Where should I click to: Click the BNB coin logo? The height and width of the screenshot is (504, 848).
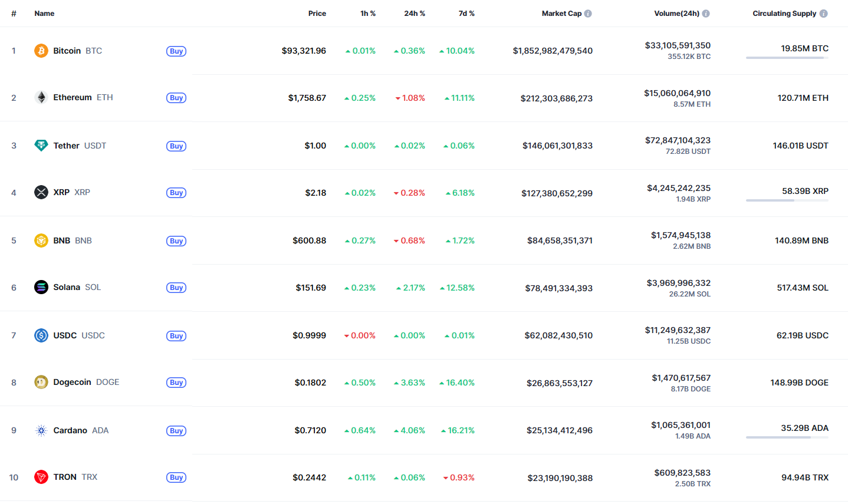[41, 241]
